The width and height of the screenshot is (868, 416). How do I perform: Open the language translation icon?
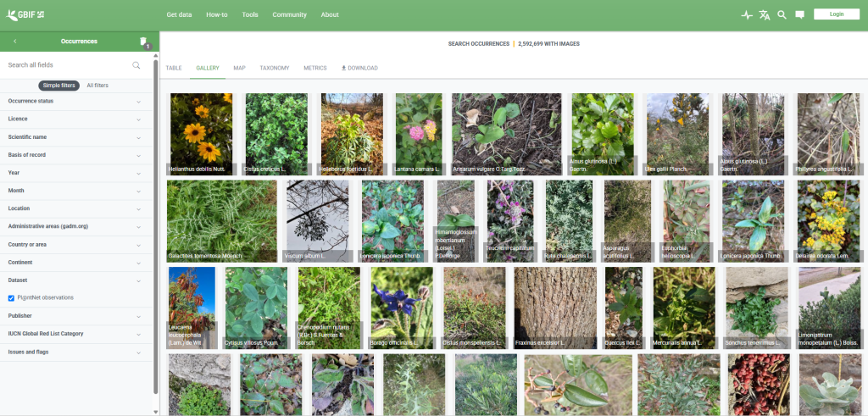(765, 15)
